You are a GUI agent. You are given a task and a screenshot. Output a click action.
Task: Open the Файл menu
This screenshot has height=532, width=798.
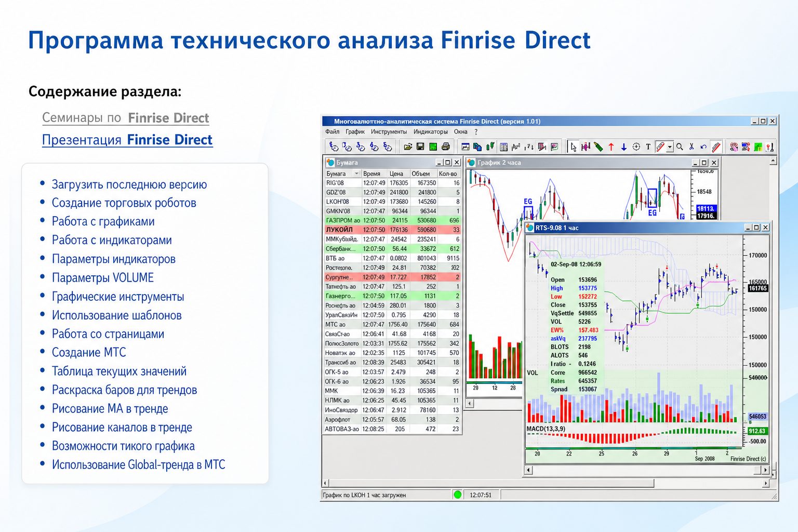(x=332, y=131)
